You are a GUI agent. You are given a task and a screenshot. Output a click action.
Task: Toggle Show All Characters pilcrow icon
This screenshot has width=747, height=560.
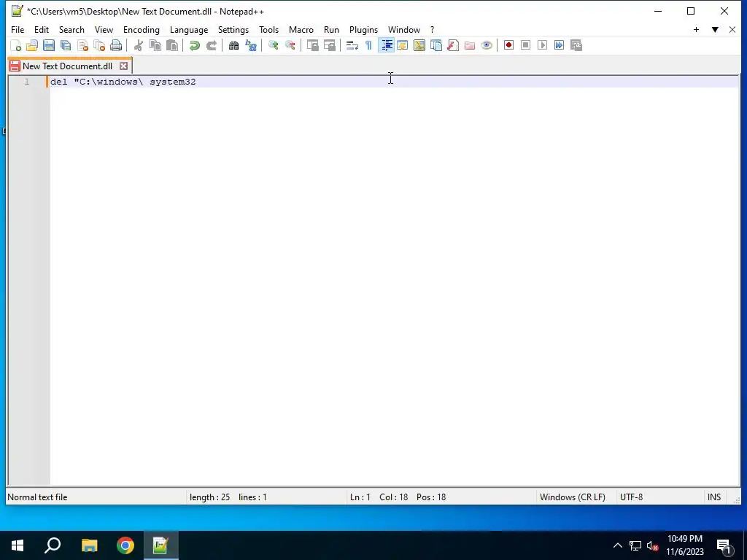368,45
